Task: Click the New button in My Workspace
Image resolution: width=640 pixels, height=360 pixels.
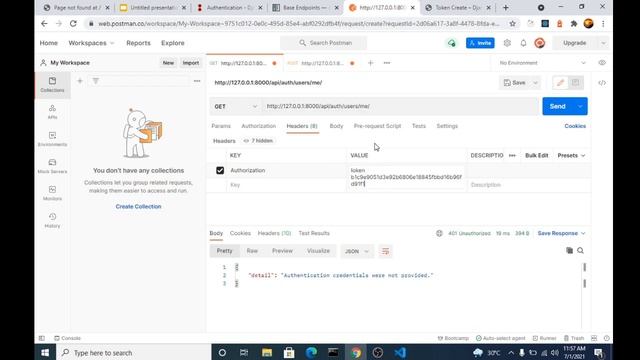Action: 168,63
